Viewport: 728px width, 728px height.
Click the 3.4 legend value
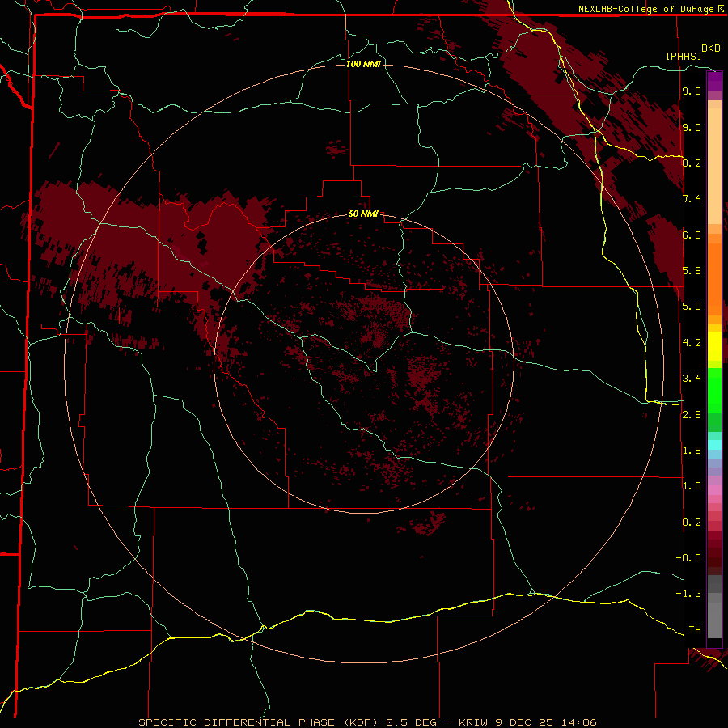tap(692, 379)
